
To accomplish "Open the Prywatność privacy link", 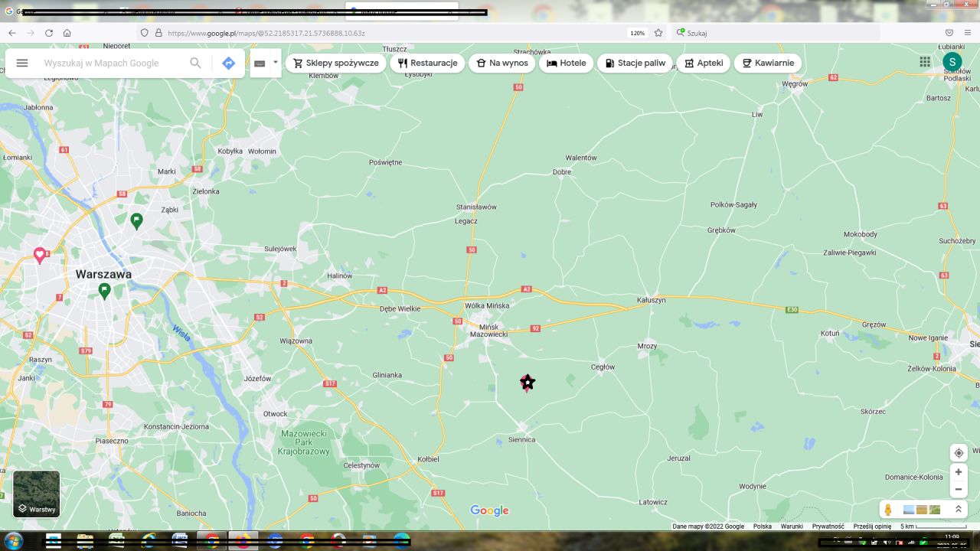I will pos(828,527).
